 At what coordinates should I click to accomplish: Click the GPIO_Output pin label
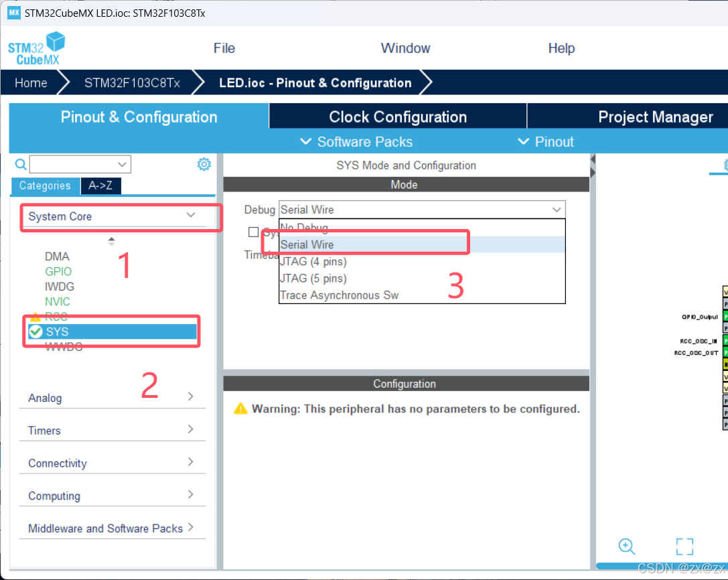700,317
